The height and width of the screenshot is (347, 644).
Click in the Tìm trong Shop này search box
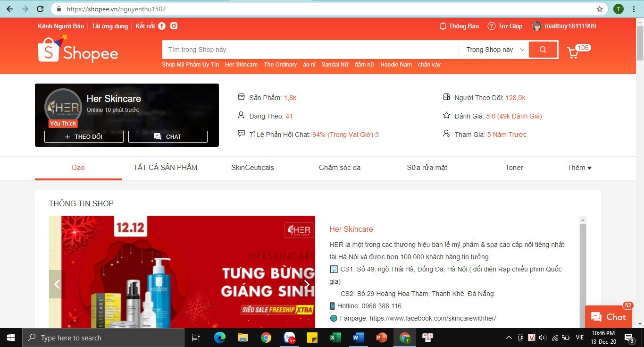pyautogui.click(x=310, y=50)
